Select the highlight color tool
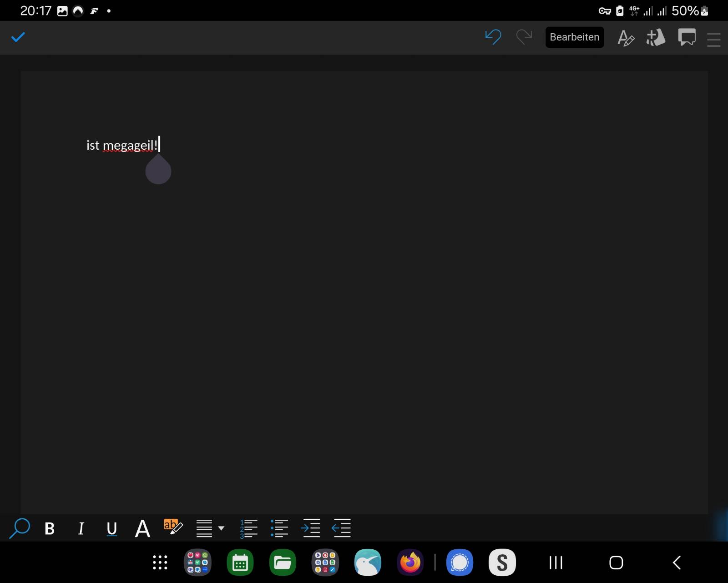This screenshot has width=728, height=583. point(173,527)
